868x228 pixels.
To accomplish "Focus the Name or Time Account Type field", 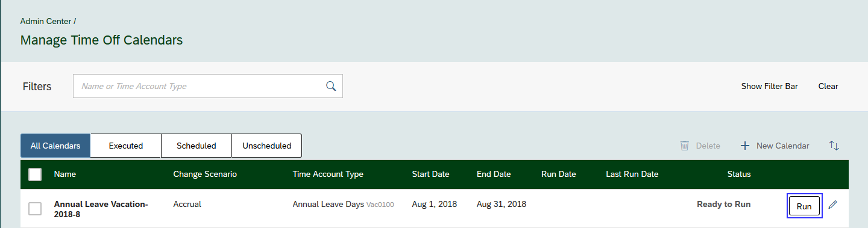I will click(208, 86).
